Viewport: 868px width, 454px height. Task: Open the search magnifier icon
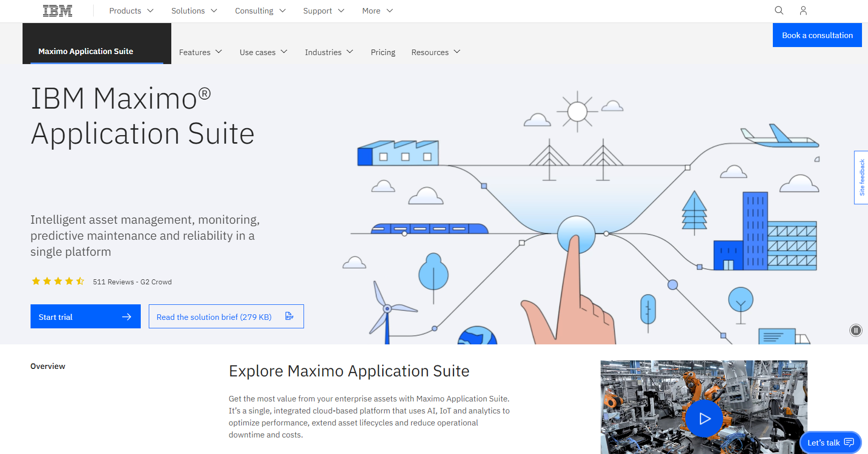click(779, 11)
